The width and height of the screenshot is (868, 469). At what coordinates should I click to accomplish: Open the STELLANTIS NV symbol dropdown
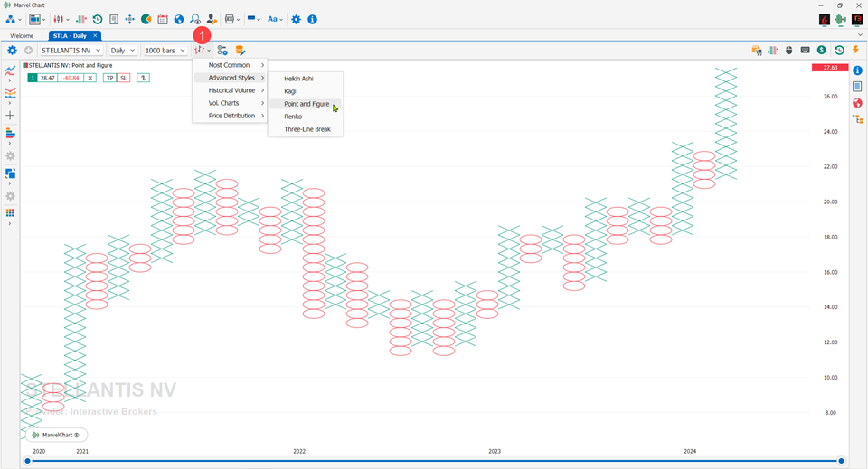coord(71,51)
